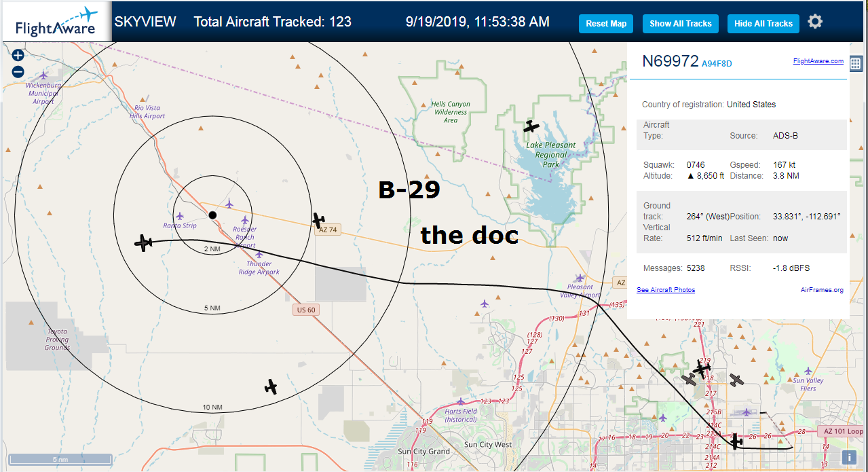Select the aircraft over Lake Pleasant Regional Park
Image resolution: width=868 pixels, height=472 pixels.
[x=531, y=126]
